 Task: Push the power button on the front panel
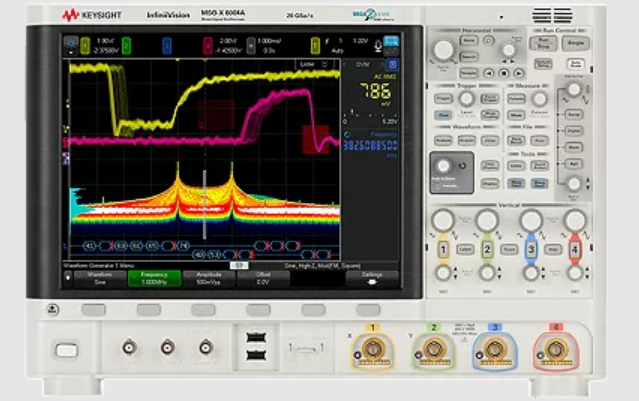[66, 350]
